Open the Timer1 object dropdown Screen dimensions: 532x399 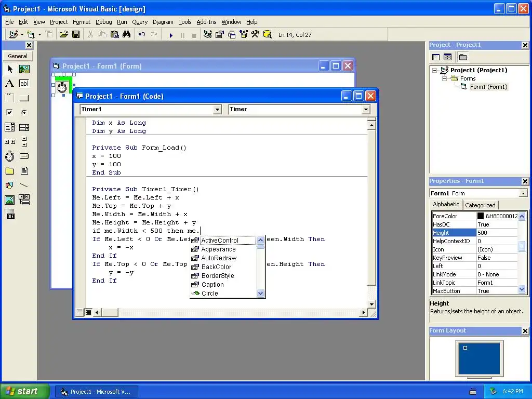(218, 109)
